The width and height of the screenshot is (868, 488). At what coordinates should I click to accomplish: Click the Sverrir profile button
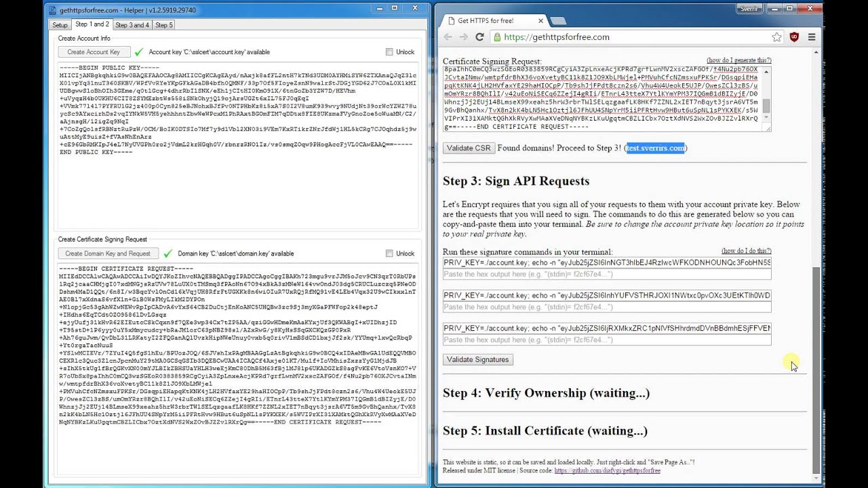748,9
